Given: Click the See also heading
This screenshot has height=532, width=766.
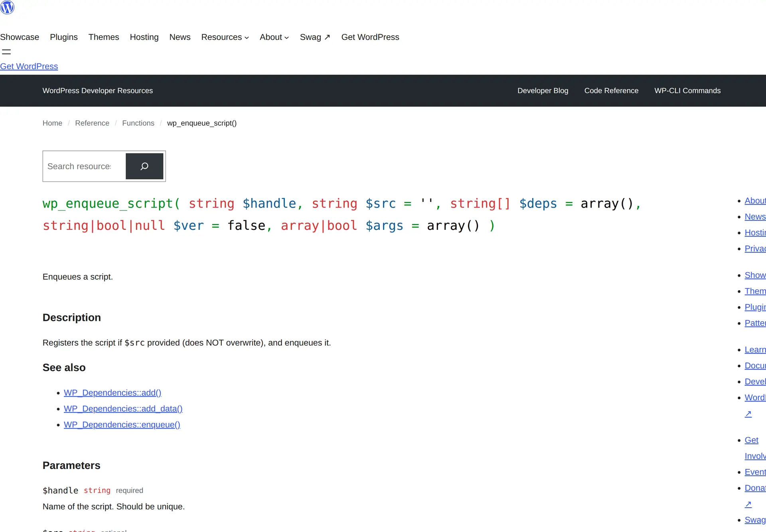Looking at the screenshot, I should tap(64, 368).
